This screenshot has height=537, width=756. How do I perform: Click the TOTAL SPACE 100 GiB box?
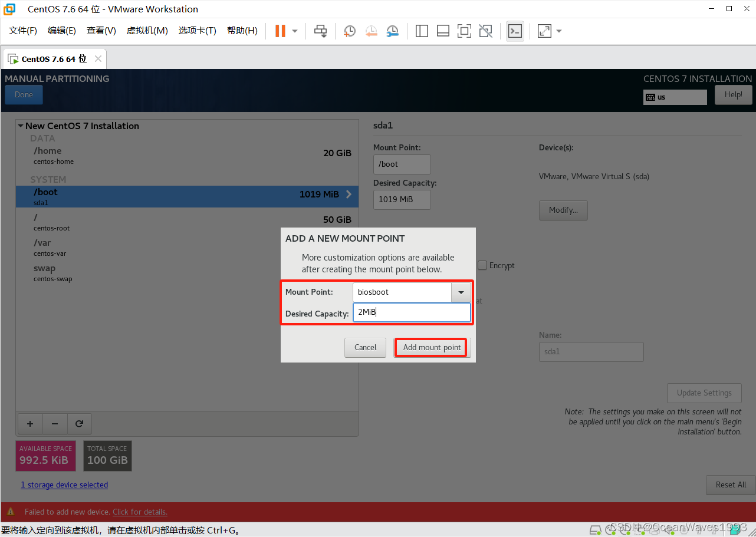(x=107, y=456)
